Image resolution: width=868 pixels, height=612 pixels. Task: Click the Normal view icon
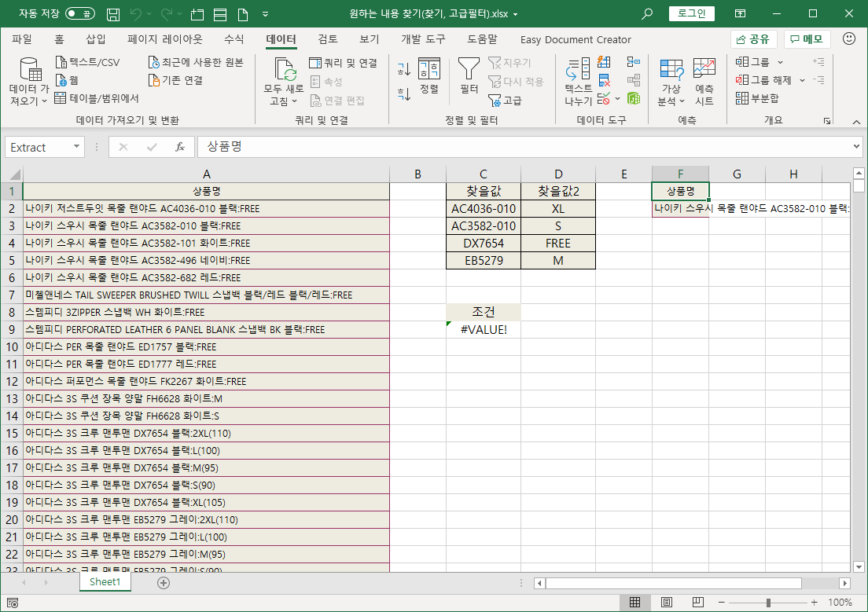coord(635,602)
